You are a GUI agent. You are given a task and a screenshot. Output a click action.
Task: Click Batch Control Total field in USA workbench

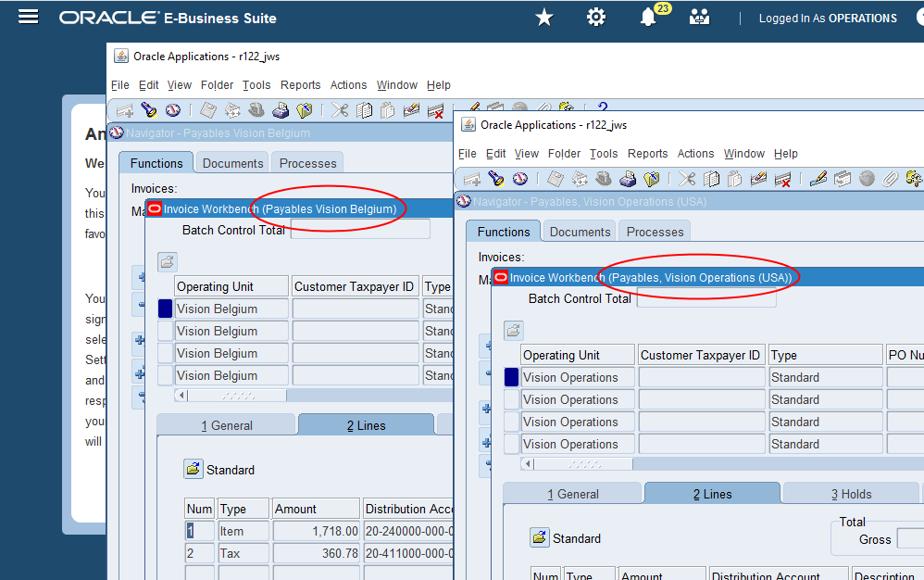[706, 298]
